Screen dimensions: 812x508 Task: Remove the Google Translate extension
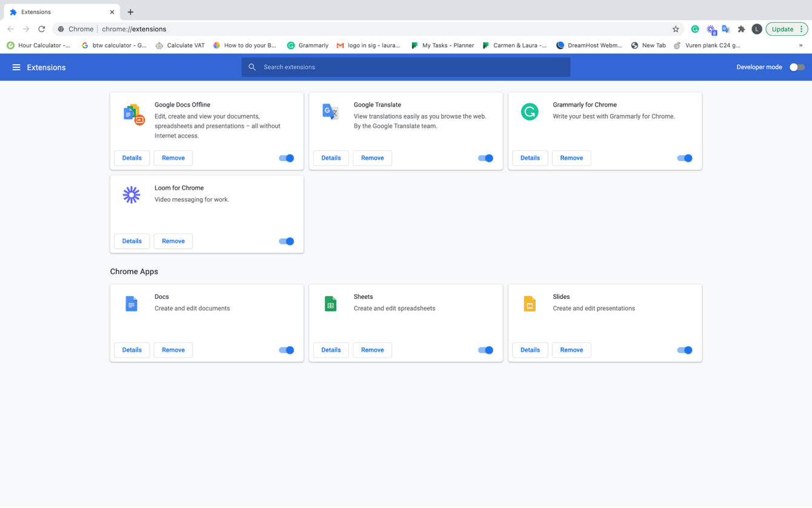pyautogui.click(x=373, y=158)
